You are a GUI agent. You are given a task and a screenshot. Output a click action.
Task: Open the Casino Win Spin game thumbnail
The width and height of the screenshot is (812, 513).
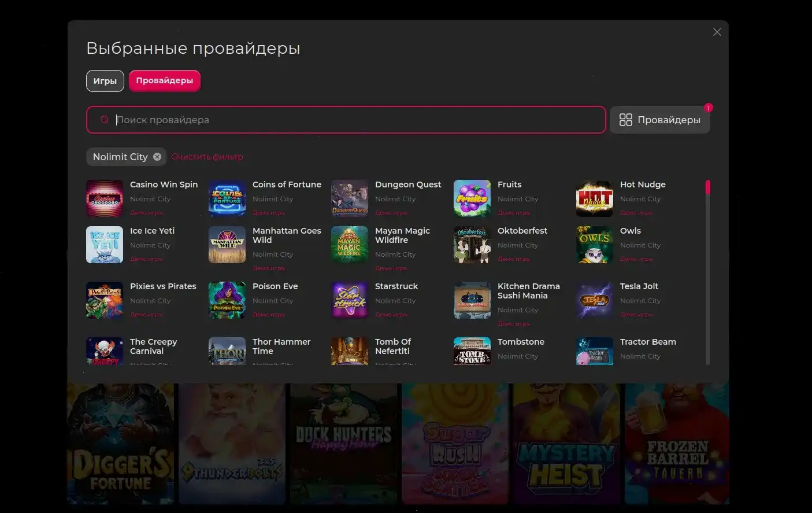click(x=104, y=198)
